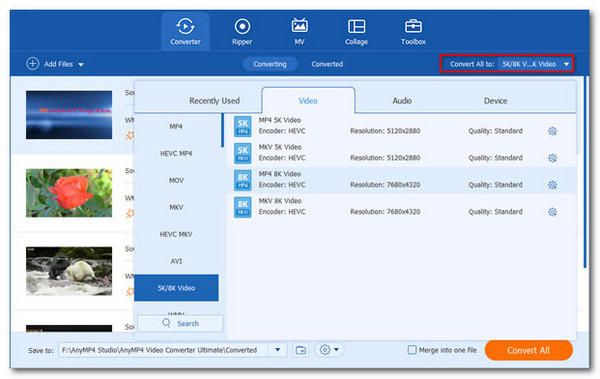This screenshot has height=379, width=600.
Task: Choose MKV in the format list
Action: [x=176, y=207]
